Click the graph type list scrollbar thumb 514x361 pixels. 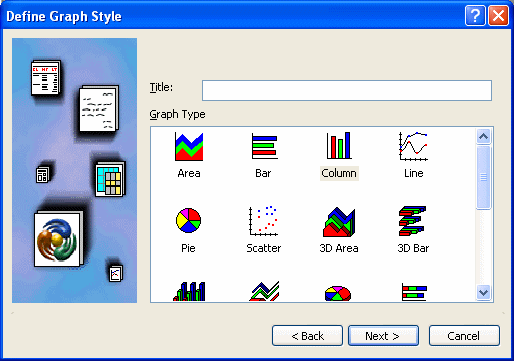click(x=483, y=177)
